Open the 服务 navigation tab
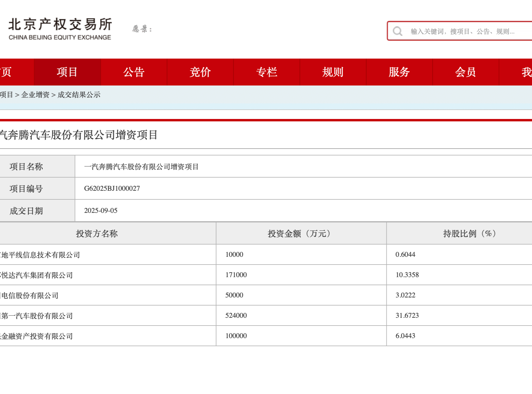 click(399, 72)
